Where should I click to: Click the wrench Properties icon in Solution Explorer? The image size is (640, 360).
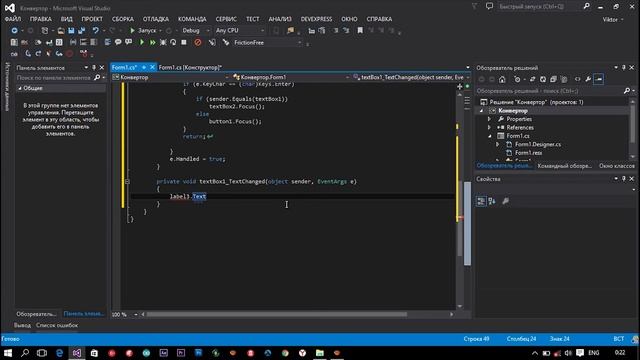588,79
